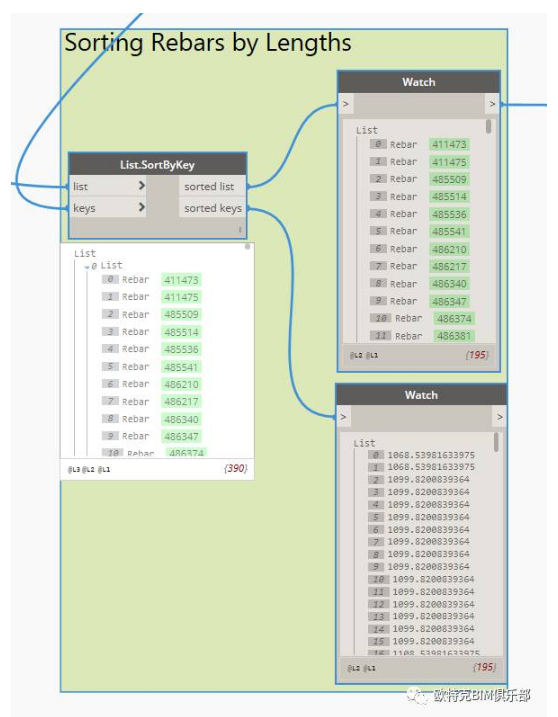
Task: Click the List.SortByKey node title
Action: tap(157, 165)
